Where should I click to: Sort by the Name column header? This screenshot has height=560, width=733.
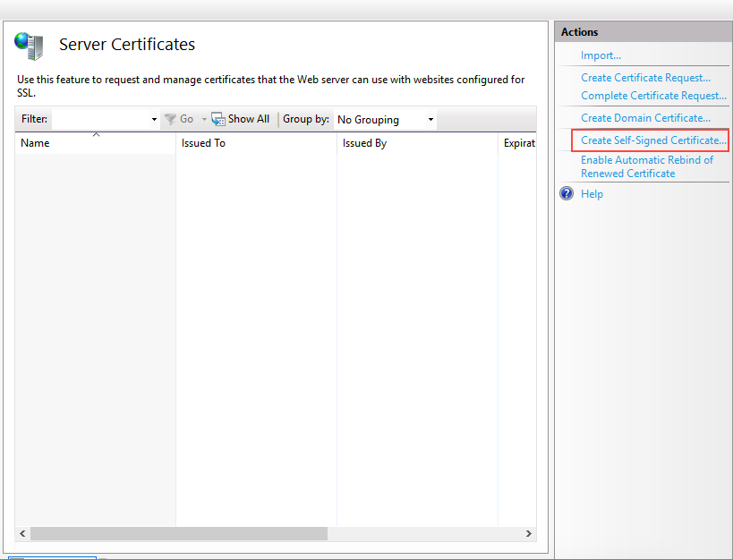[x=96, y=143]
